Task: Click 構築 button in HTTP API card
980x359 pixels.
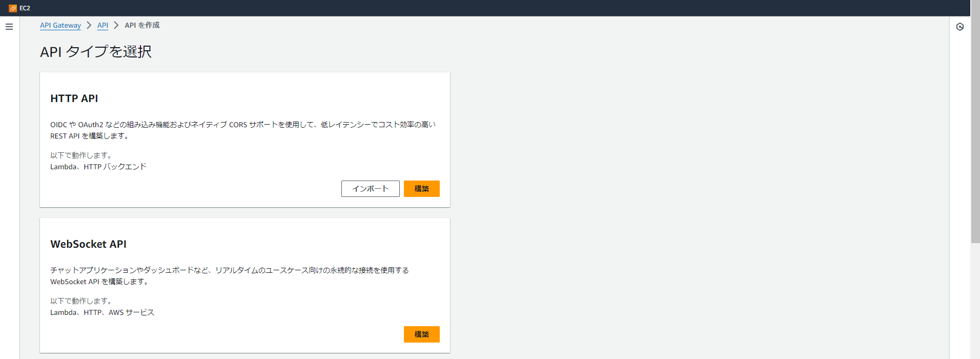Action: pyautogui.click(x=422, y=189)
